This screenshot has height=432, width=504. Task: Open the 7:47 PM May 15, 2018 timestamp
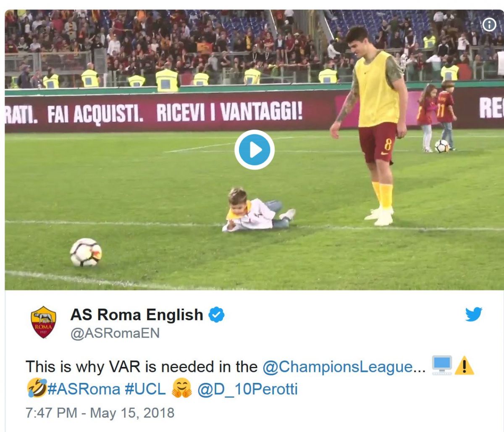click(x=100, y=413)
